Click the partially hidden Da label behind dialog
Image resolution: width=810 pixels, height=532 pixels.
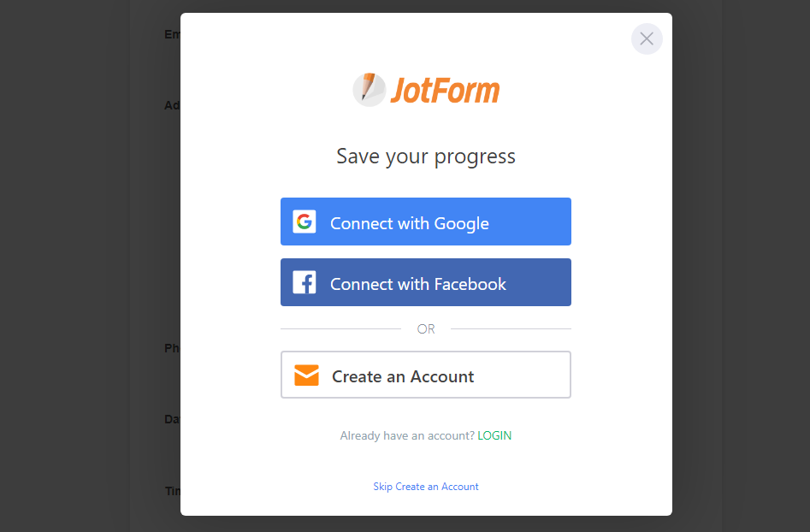click(172, 419)
